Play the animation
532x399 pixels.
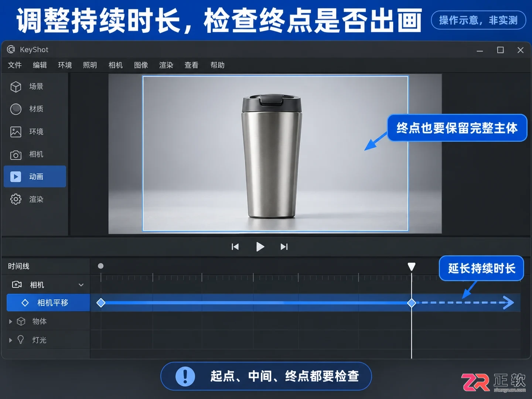coord(260,247)
